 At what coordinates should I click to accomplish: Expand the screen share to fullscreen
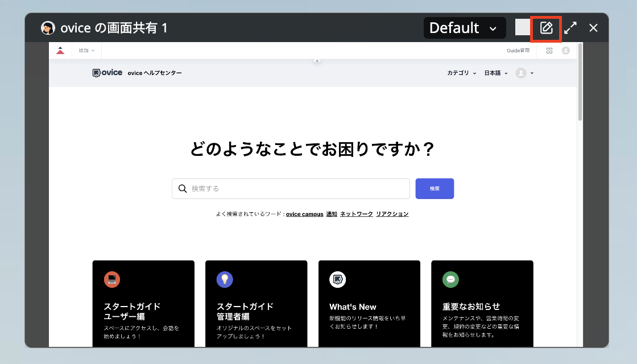[x=570, y=28]
